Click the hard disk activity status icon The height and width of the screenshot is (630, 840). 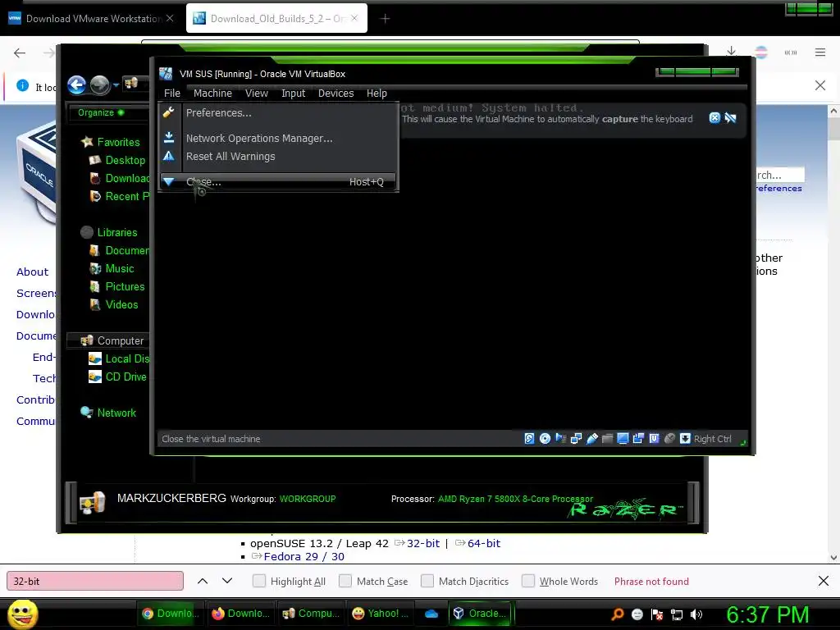[x=529, y=439]
